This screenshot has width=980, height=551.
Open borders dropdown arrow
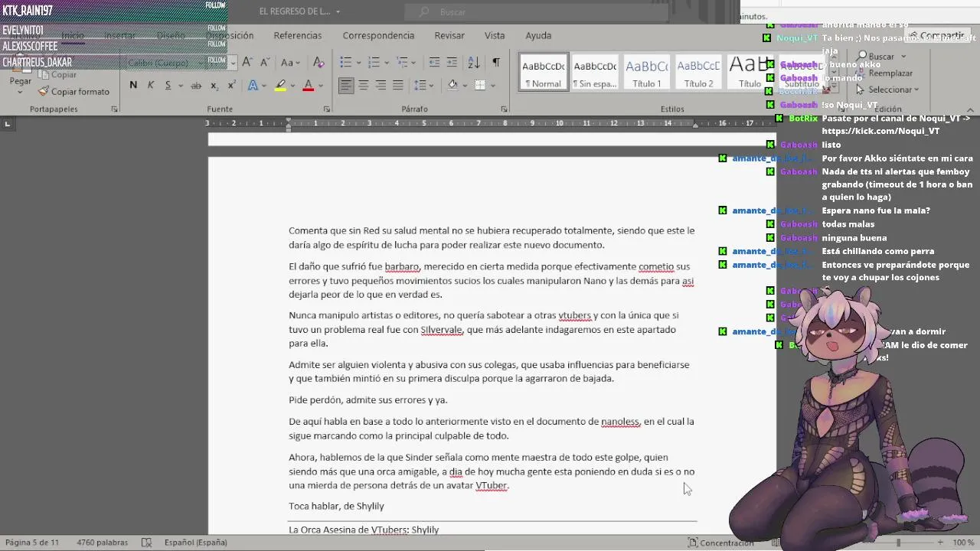pos(492,85)
